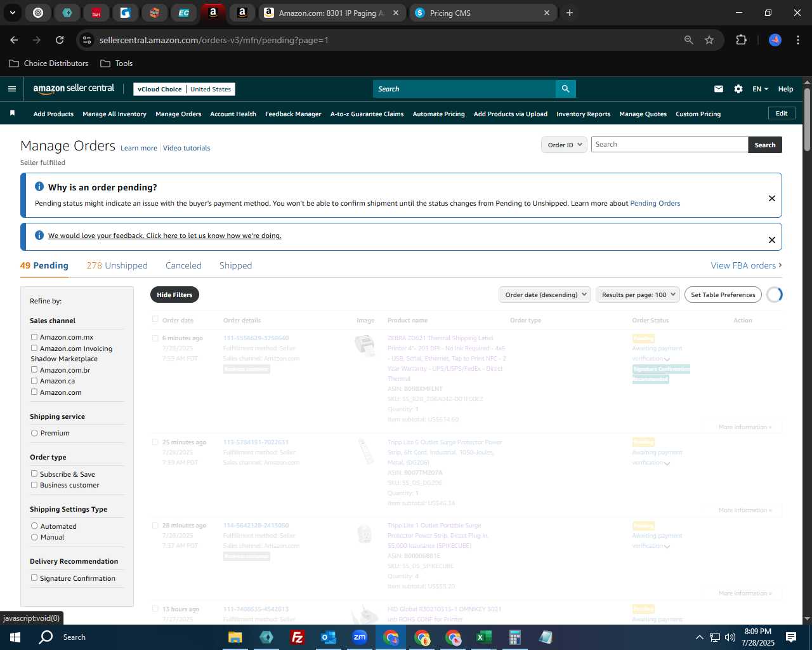Open Outlook from the taskbar
Image resolution: width=812 pixels, height=650 pixels.
[x=328, y=637]
